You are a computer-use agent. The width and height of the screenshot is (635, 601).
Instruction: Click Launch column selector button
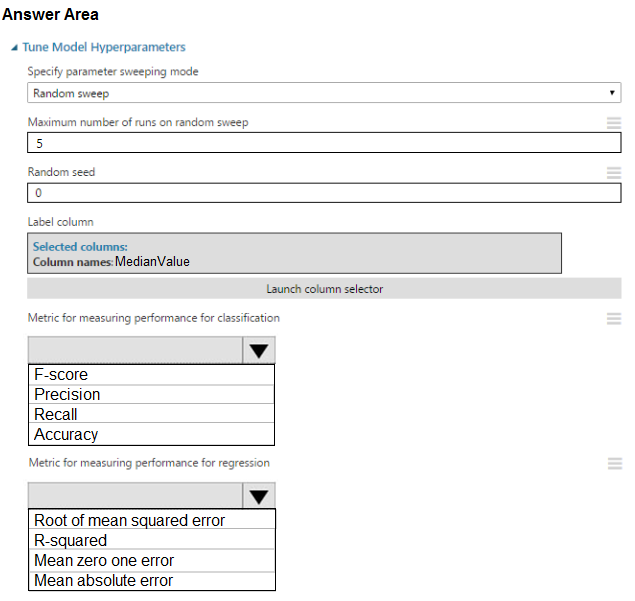324,289
